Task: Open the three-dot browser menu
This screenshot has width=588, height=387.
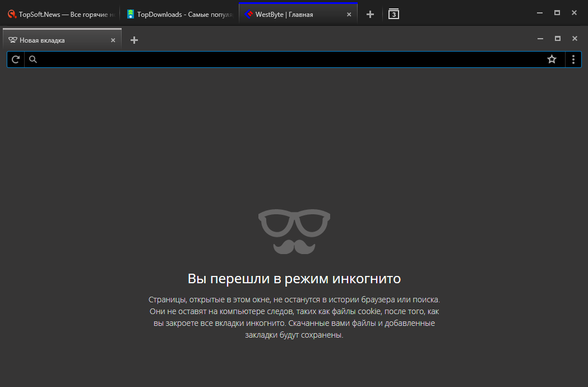Action: [x=573, y=59]
